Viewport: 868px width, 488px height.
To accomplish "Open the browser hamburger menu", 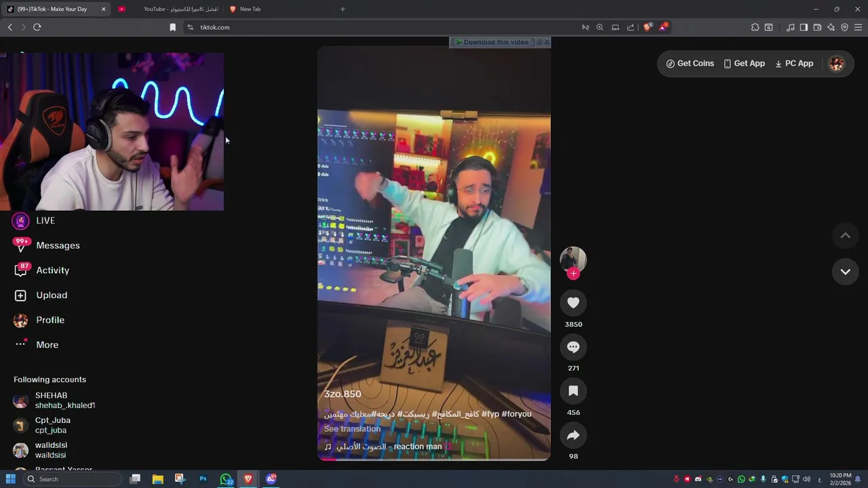I will 858,27.
